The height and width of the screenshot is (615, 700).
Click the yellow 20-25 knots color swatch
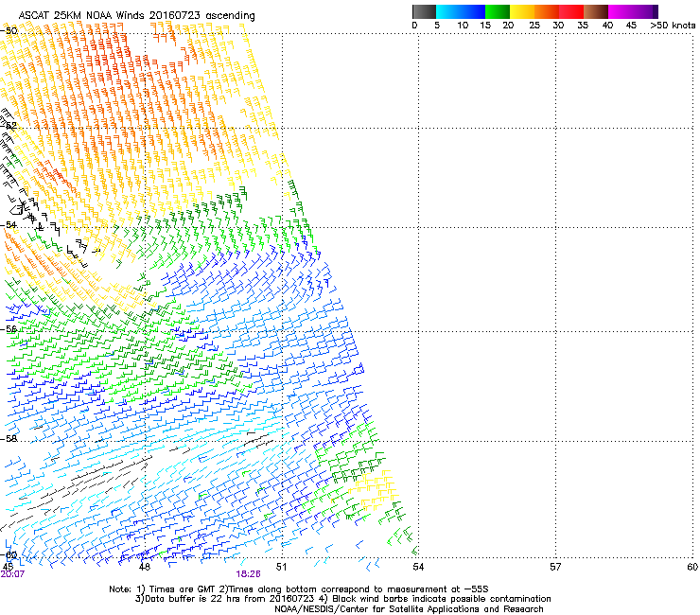522,11
